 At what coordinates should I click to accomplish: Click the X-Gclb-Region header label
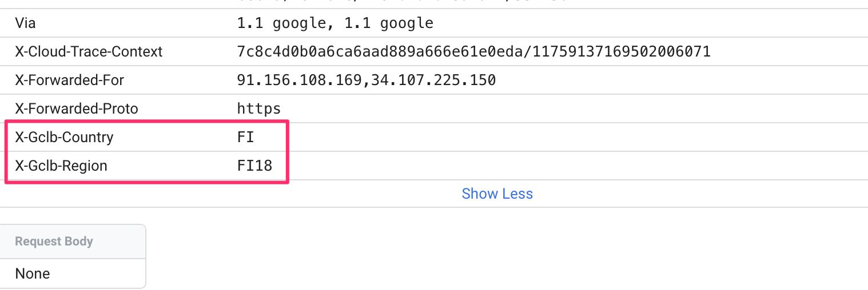tap(61, 166)
